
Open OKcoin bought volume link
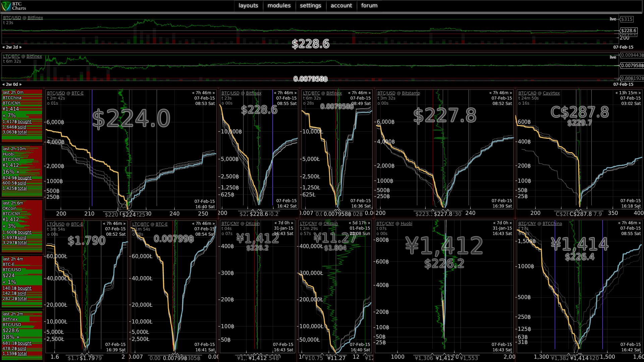coord(24,232)
